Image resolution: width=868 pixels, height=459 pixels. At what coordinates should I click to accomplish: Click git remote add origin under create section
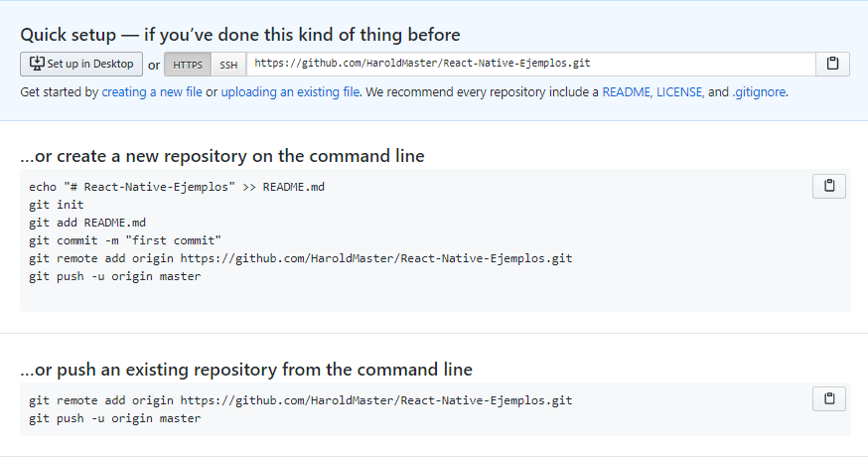click(x=301, y=258)
